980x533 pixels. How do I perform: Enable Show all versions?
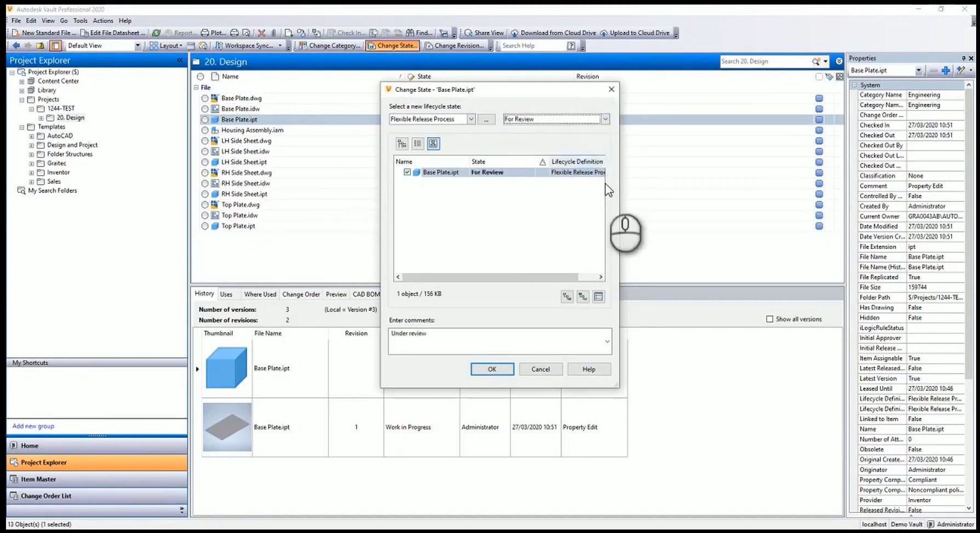[x=769, y=318]
